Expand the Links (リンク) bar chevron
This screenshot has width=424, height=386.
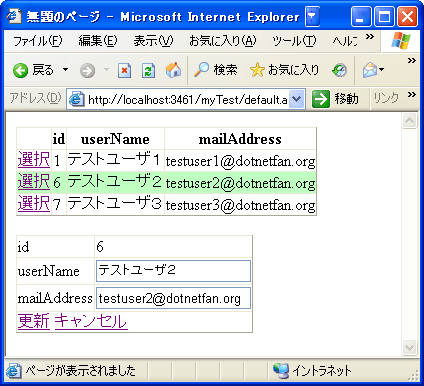[412, 95]
